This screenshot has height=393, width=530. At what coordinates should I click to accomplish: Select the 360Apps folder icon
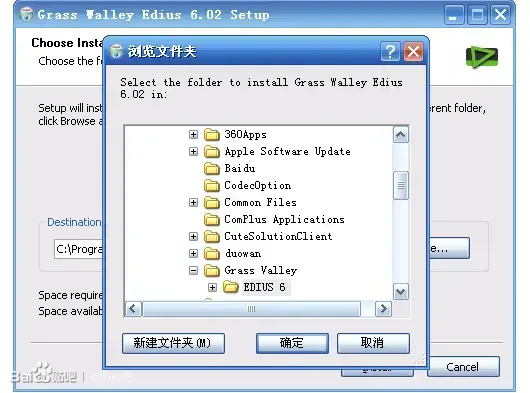212,134
